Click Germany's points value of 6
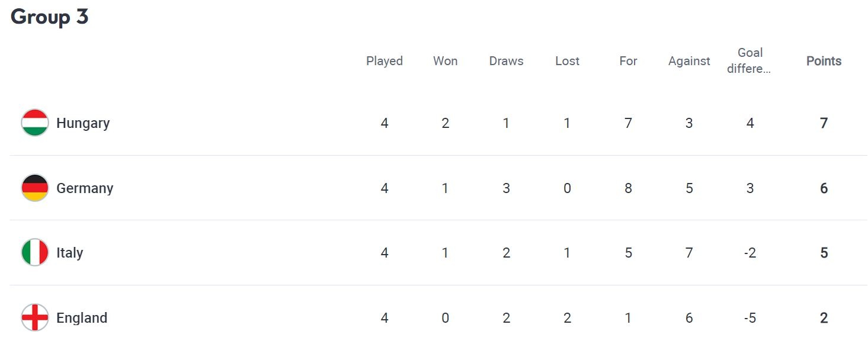 tap(824, 188)
